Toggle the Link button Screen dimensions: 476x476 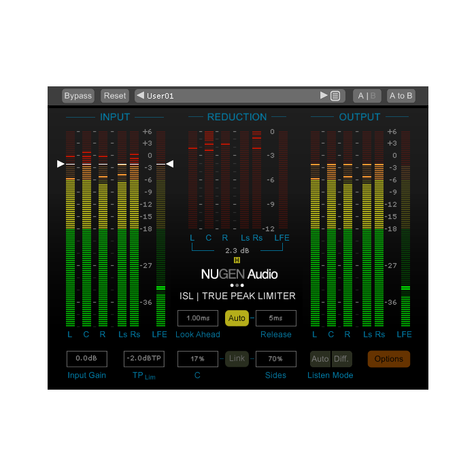237,359
